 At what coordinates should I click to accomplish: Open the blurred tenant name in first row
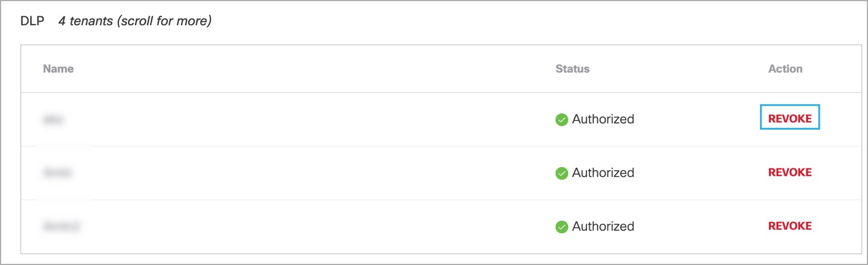pos(54,119)
